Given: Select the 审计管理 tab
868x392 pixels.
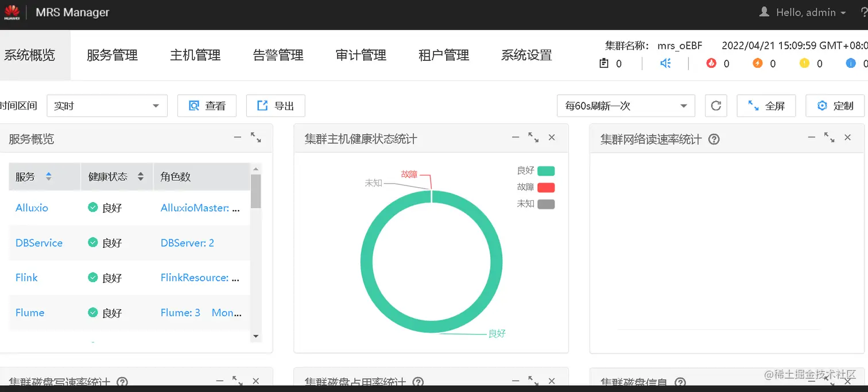Looking at the screenshot, I should point(361,55).
